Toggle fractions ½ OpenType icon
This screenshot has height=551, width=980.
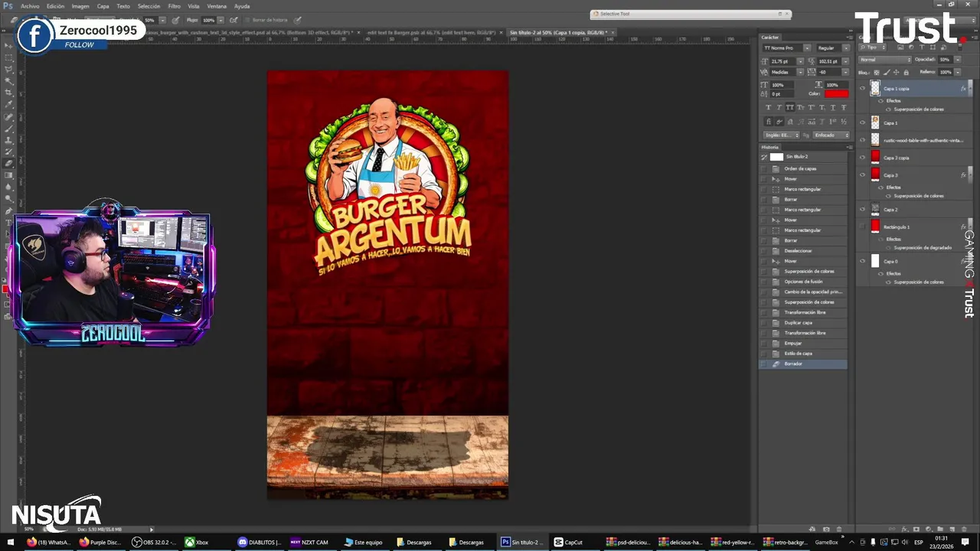click(x=844, y=122)
